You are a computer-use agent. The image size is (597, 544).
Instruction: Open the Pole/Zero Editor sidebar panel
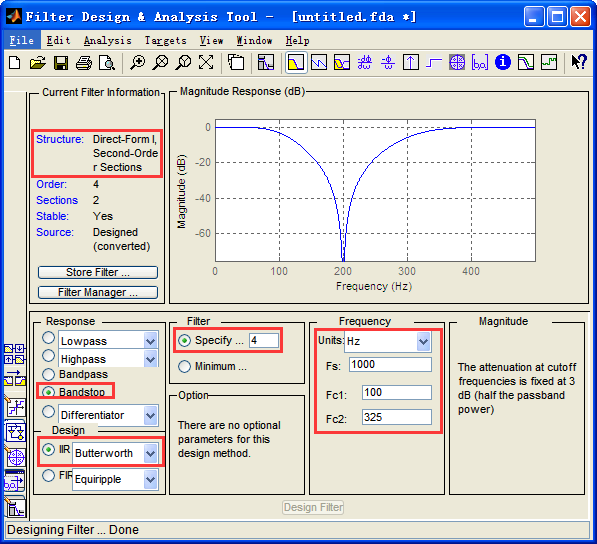(x=15, y=457)
